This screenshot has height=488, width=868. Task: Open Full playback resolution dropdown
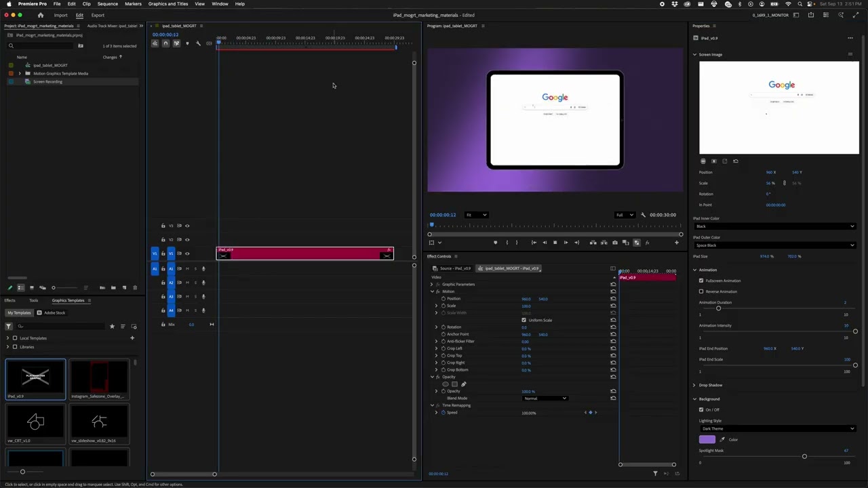625,215
